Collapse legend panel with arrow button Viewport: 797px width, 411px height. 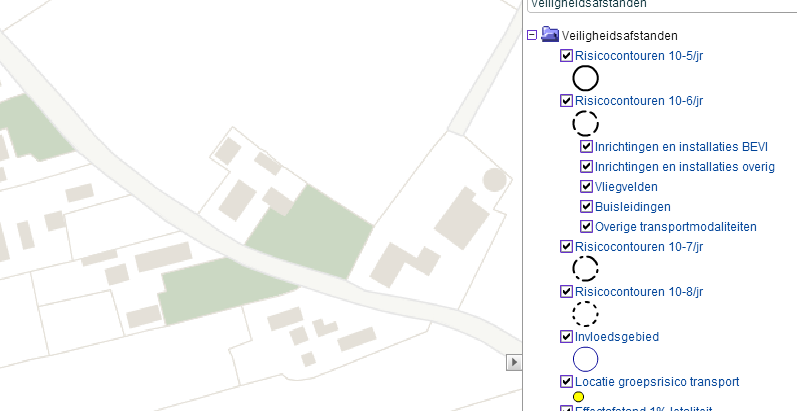coord(514,362)
